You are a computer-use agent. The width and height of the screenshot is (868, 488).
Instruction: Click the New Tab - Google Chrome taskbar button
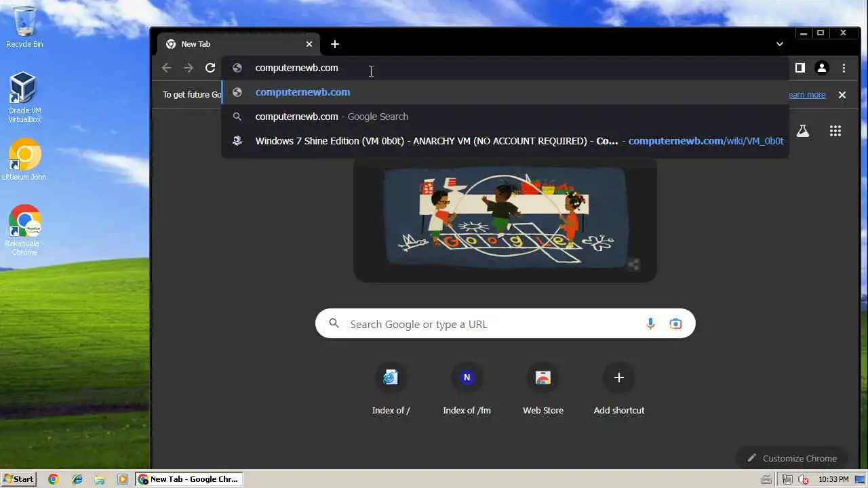pyautogui.click(x=189, y=479)
